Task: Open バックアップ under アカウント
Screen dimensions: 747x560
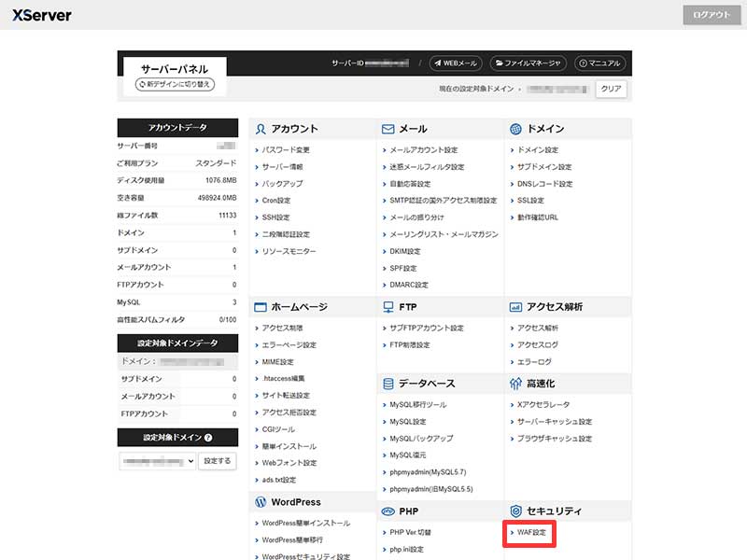Action: [x=282, y=184]
